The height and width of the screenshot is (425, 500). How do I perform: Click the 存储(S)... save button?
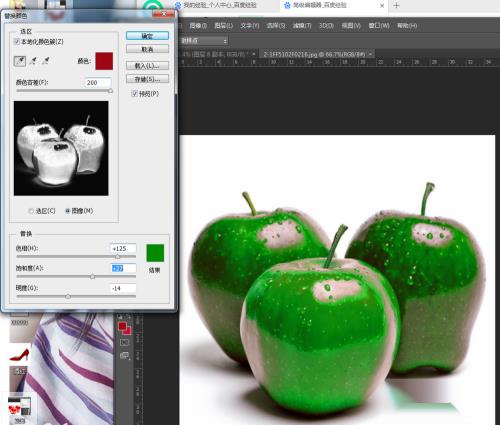pos(147,79)
